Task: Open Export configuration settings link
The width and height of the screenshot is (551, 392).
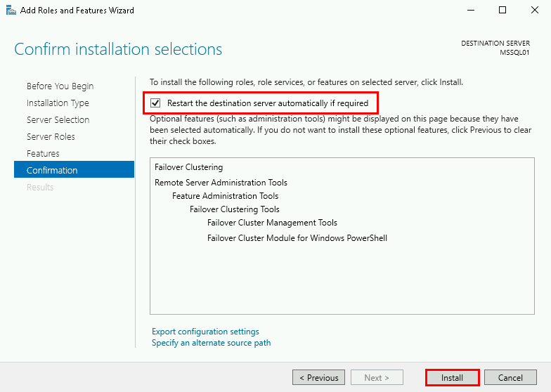Action: pos(205,332)
